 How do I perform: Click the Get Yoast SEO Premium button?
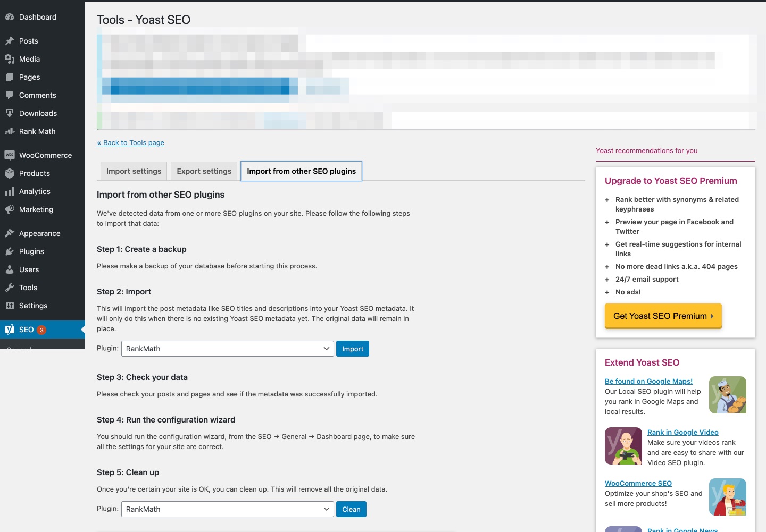pyautogui.click(x=663, y=316)
